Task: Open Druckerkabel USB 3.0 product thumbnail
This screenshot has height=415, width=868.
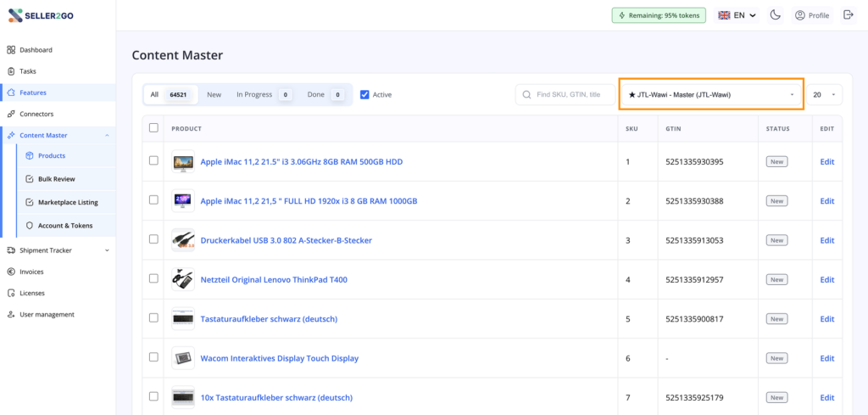Action: (x=183, y=240)
